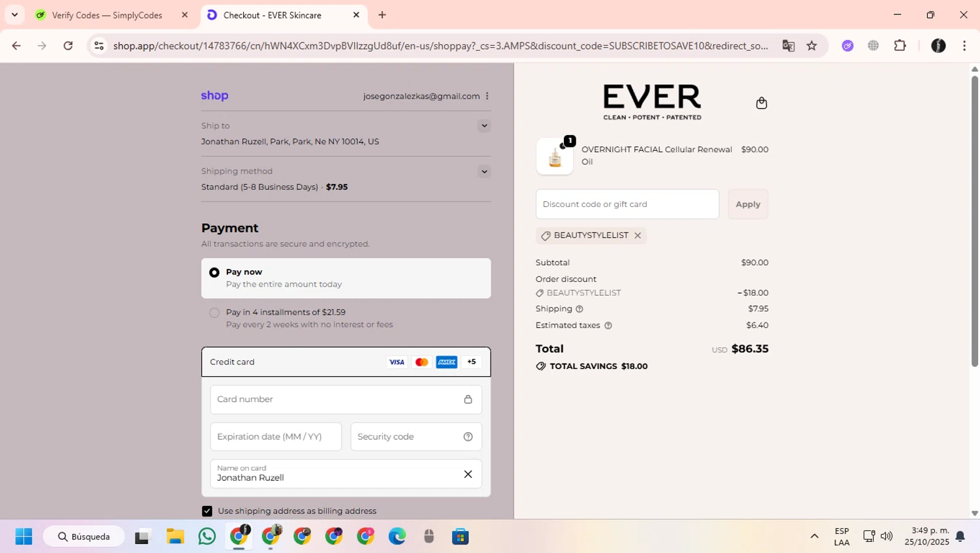
Task: Open the taskbar clock showing 3:49 p. m.
Action: [x=926, y=536]
